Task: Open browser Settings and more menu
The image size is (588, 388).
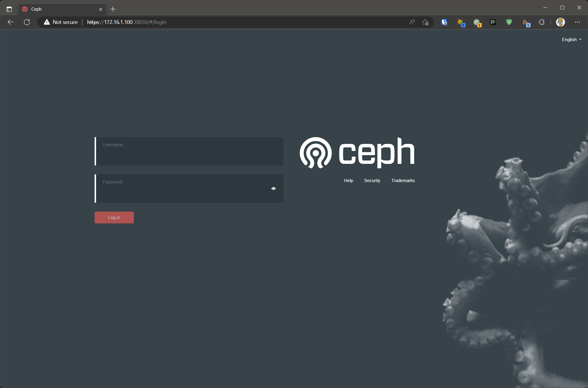Action: (577, 22)
